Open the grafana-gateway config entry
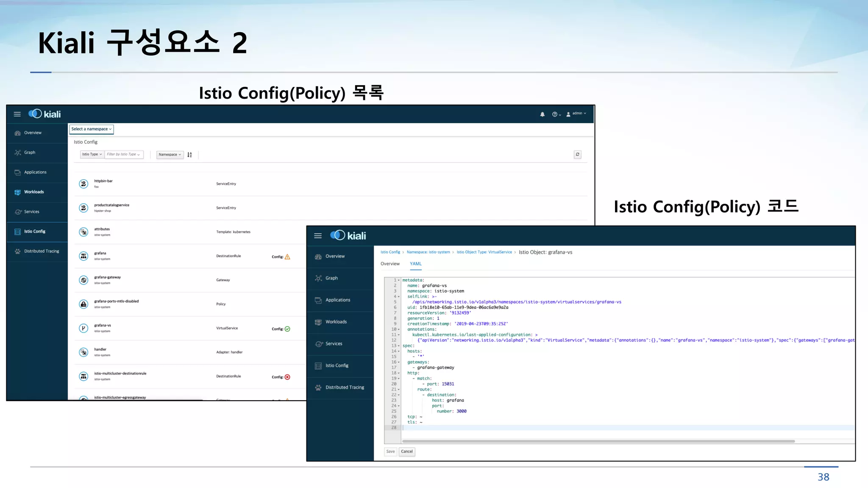The image size is (868, 488). (x=108, y=277)
